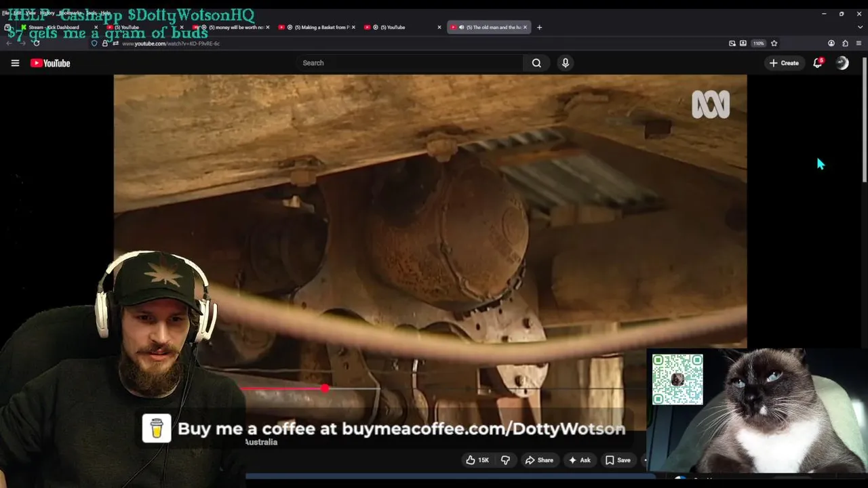
Task: Open YouTube notifications bell
Action: tap(818, 63)
